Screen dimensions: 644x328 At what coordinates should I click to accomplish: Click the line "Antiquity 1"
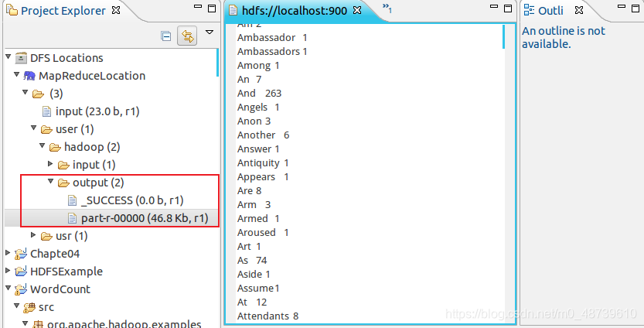click(x=263, y=163)
